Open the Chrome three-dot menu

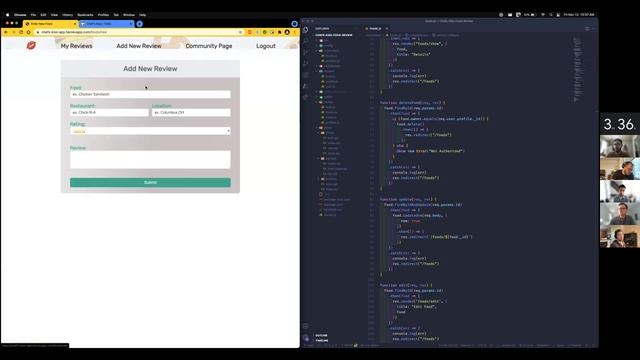click(x=295, y=32)
